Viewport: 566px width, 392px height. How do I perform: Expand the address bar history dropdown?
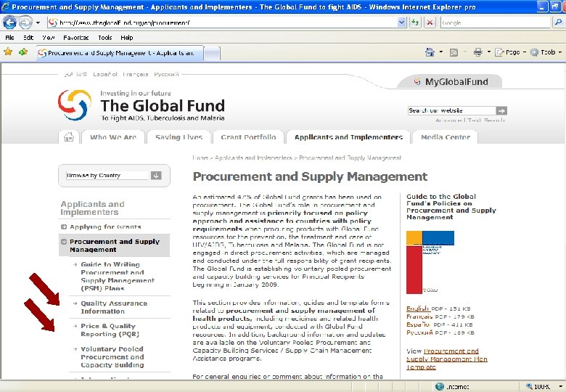pos(401,23)
